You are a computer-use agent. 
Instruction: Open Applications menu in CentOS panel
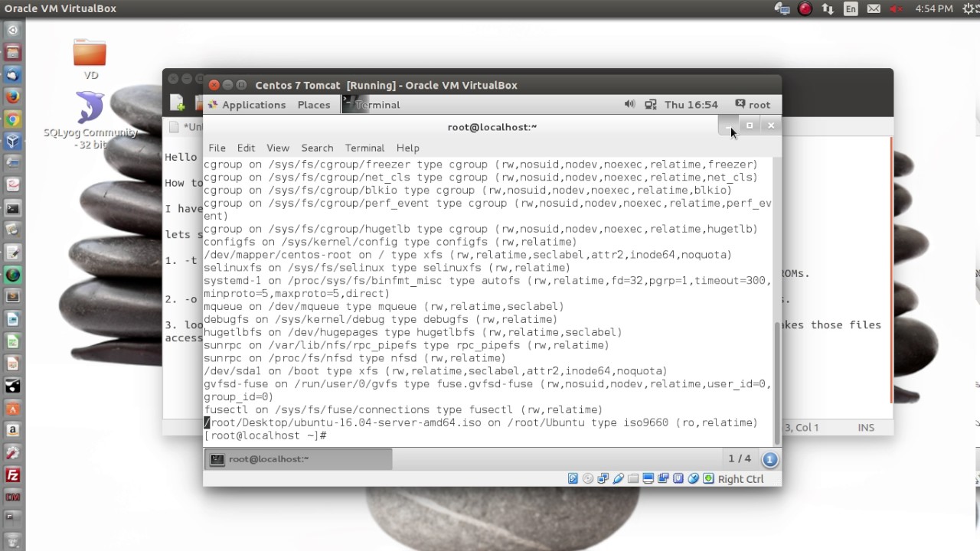pos(247,105)
